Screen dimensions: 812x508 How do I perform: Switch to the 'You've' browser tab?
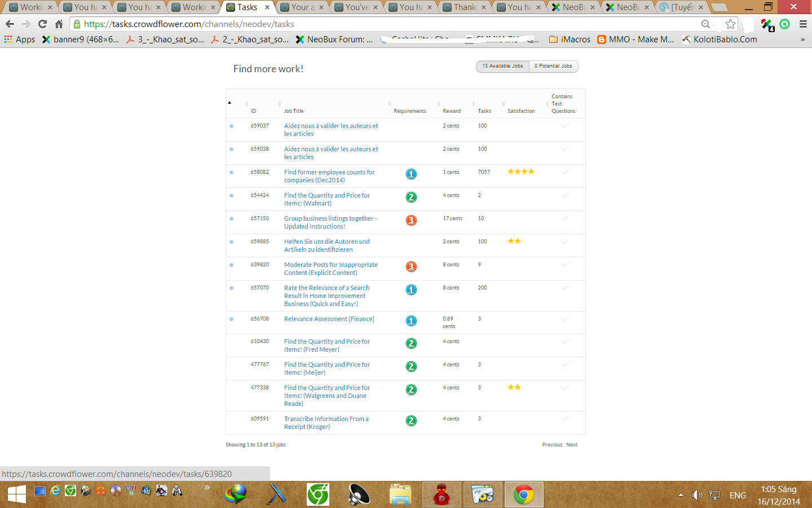coord(357,7)
